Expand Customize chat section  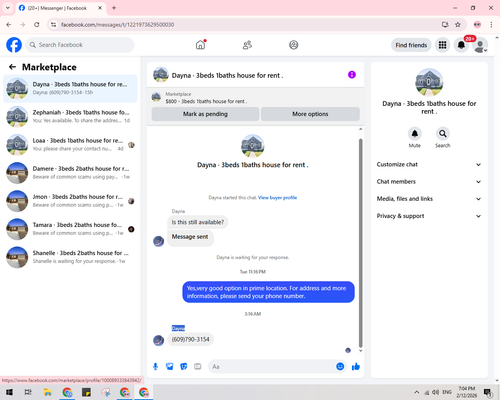click(x=429, y=164)
